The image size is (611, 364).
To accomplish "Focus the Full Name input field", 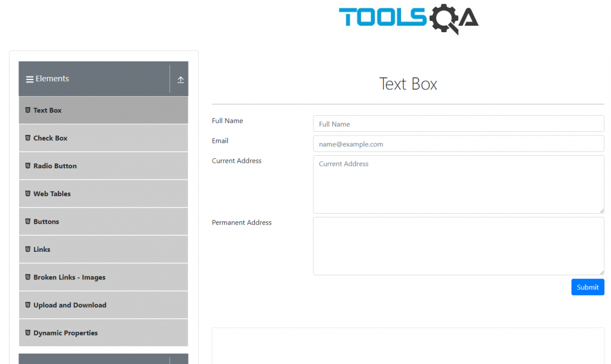I will pos(459,124).
